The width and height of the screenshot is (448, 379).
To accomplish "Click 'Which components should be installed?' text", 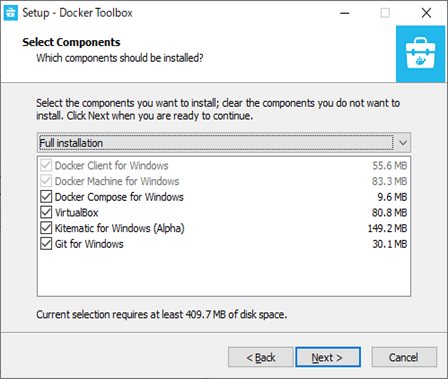I will 120,58.
